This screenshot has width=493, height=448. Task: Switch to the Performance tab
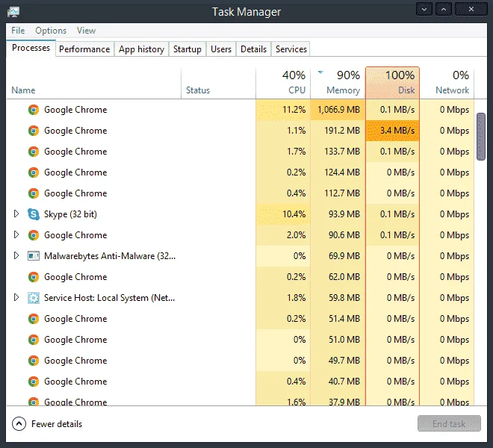click(84, 49)
